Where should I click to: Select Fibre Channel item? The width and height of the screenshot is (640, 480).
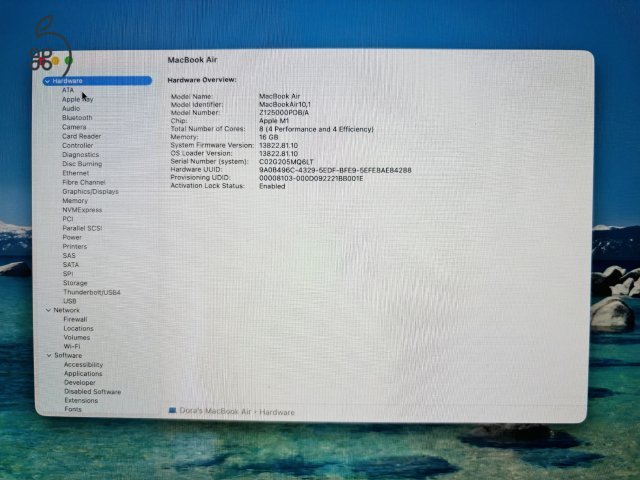(x=84, y=182)
